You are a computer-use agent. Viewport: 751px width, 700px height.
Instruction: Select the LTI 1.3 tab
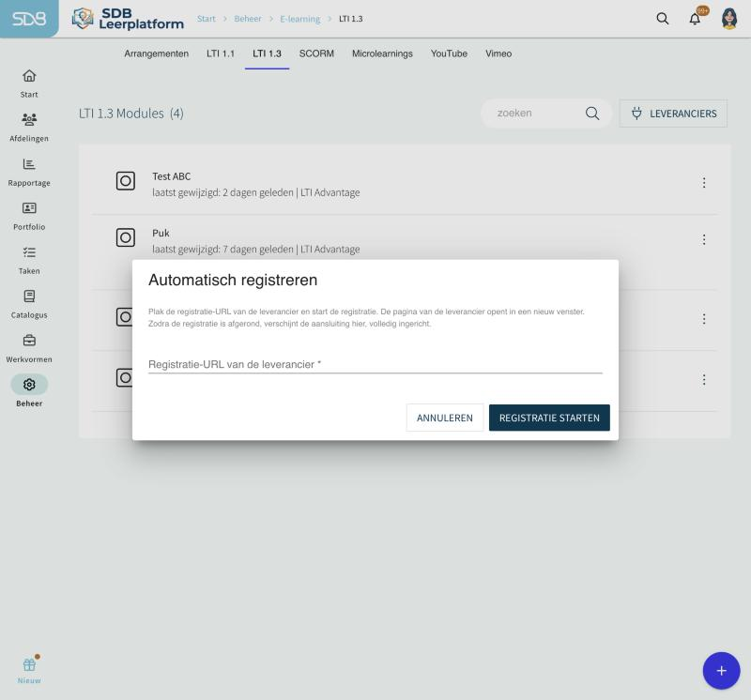(267, 53)
